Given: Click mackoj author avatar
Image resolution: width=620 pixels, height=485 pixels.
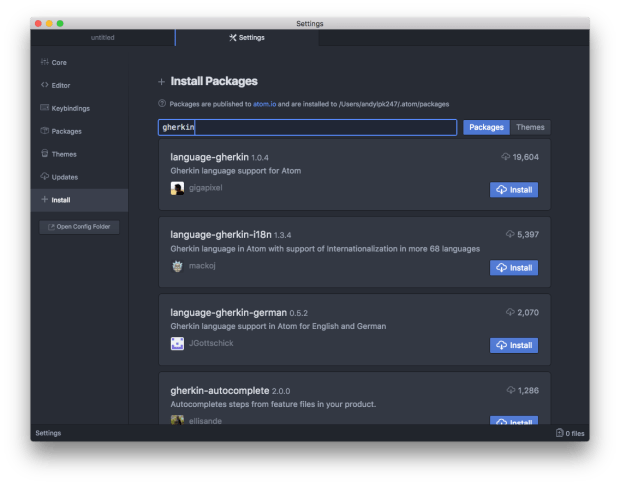Looking at the screenshot, I should point(177,266).
